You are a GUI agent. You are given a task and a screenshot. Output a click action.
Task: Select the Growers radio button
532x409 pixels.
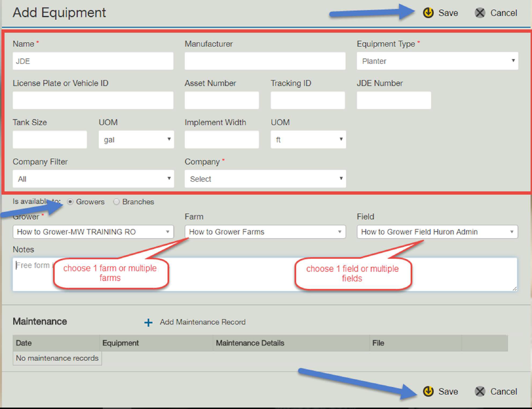pos(70,202)
